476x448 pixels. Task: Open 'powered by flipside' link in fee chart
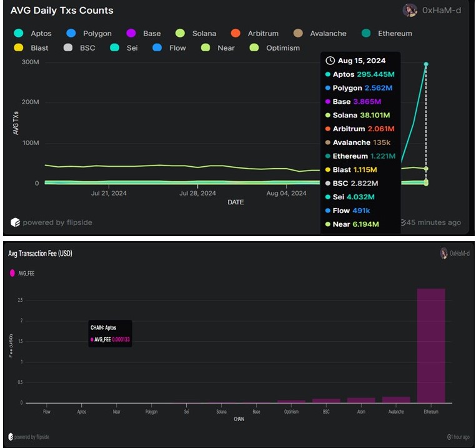[x=32, y=437]
